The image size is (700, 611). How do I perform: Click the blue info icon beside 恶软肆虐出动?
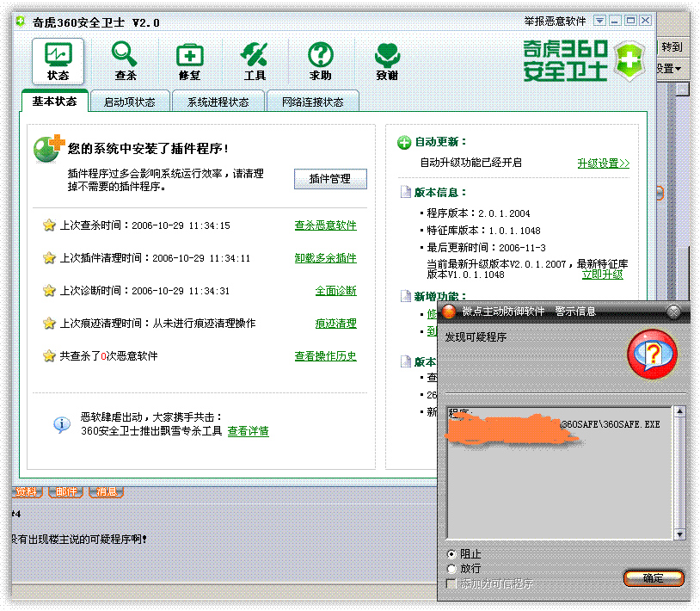pyautogui.click(x=62, y=424)
